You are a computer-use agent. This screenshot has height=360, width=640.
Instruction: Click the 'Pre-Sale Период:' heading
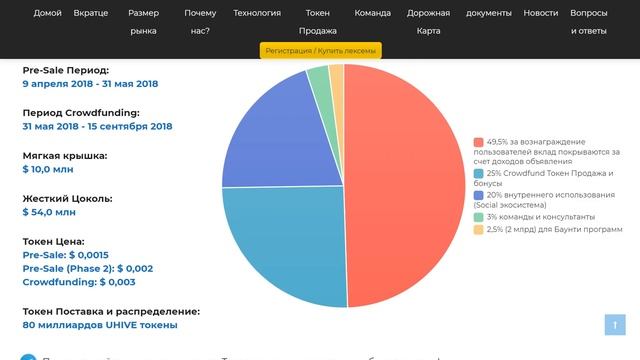pos(66,70)
